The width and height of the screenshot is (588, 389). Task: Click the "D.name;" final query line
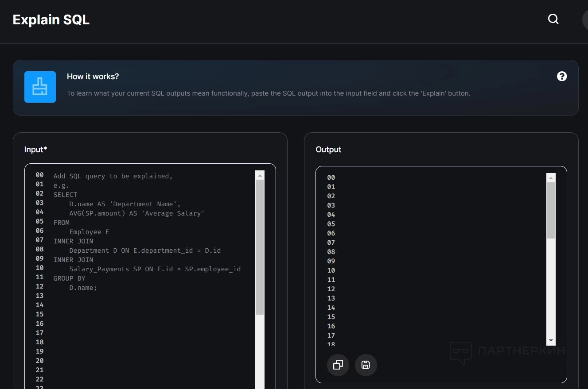tap(83, 288)
